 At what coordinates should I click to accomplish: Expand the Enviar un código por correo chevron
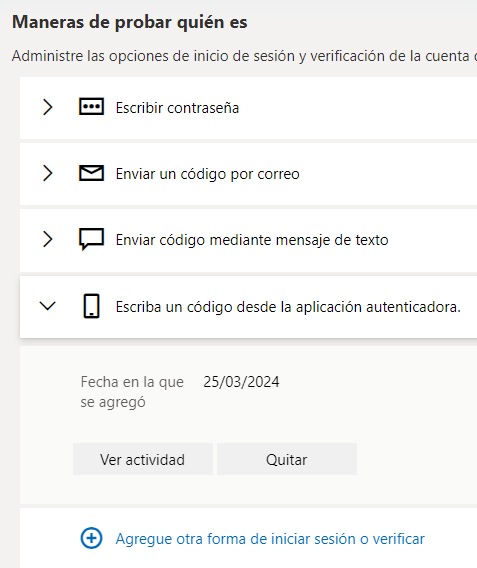click(x=48, y=173)
